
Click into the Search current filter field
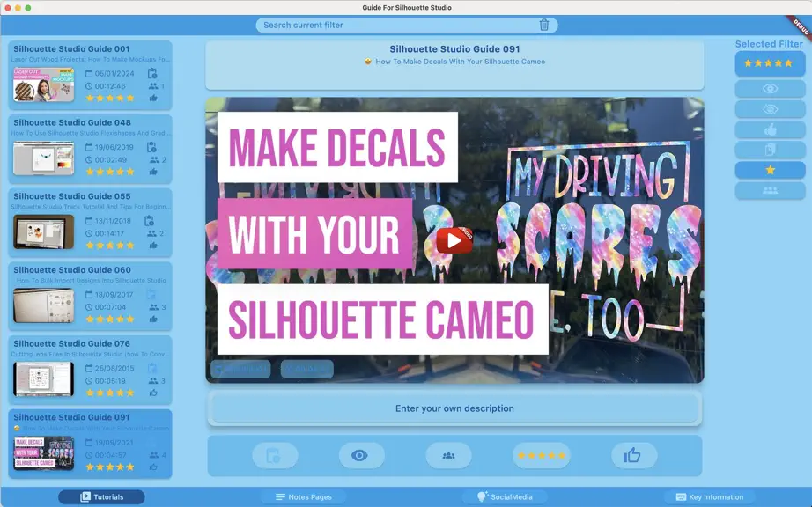[407, 25]
